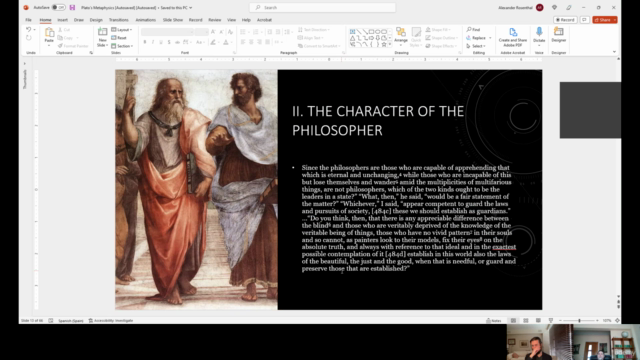This screenshot has height=360, width=640.
Task: Click the zoom in plus button
Action: pos(597,320)
